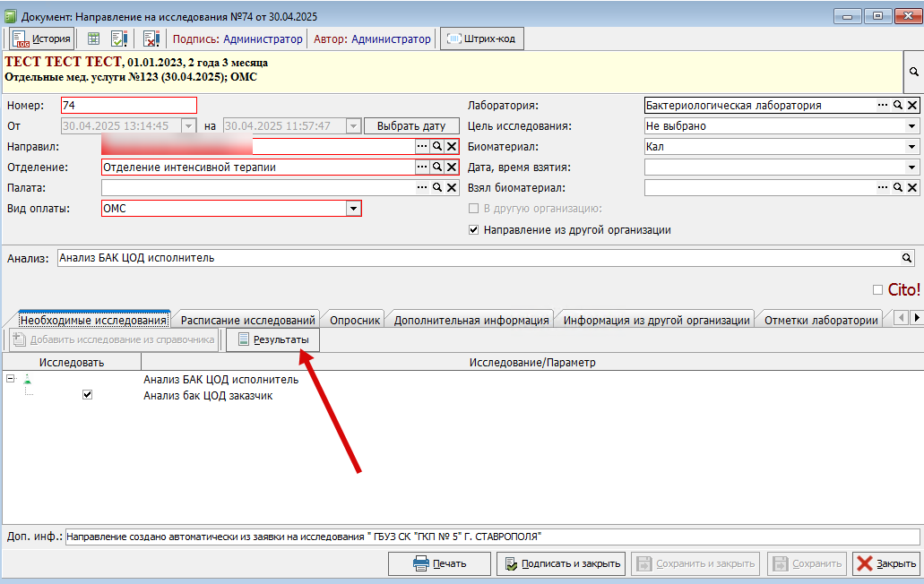Search the Палата field with magnifier

(x=436, y=187)
